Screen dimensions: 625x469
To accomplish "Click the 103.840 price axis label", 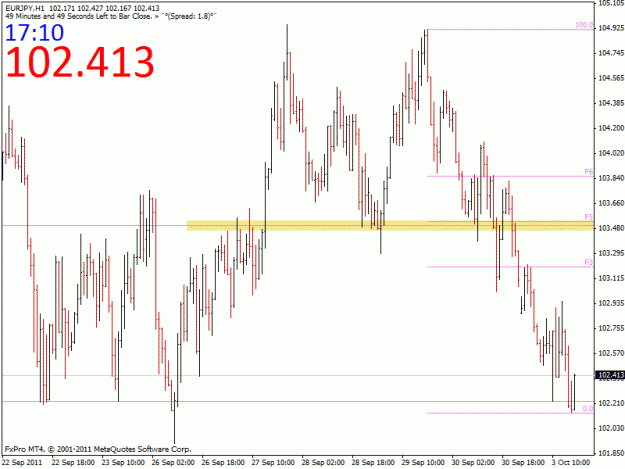I will click(x=611, y=178).
